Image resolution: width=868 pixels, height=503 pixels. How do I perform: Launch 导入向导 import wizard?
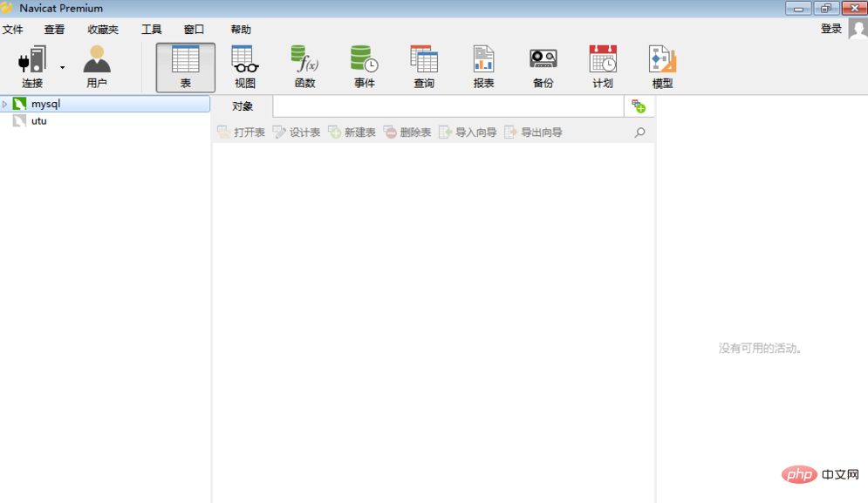(x=468, y=133)
